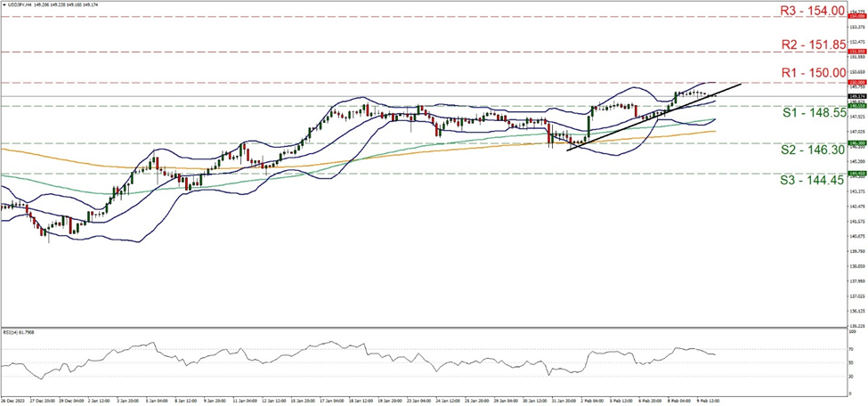Viewport: 868px width, 406px height.
Task: Select the green 144.450 price tag on axis
Action: (x=857, y=174)
